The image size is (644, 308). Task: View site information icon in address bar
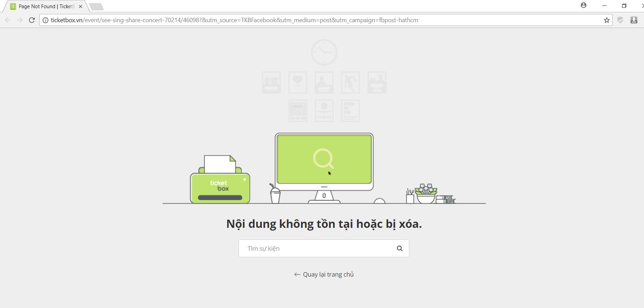tap(45, 20)
